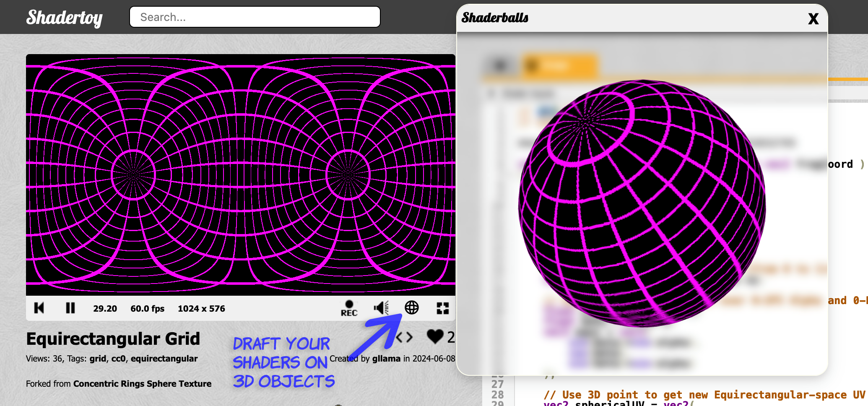
Task: Start recording with REC button
Action: [x=349, y=308]
